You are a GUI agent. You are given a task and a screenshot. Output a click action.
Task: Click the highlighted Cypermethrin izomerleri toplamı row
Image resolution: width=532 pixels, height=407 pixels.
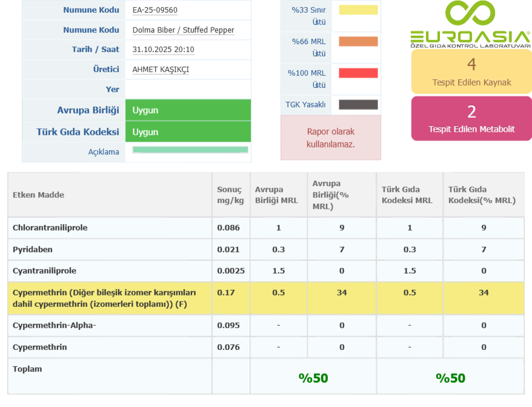click(104, 298)
